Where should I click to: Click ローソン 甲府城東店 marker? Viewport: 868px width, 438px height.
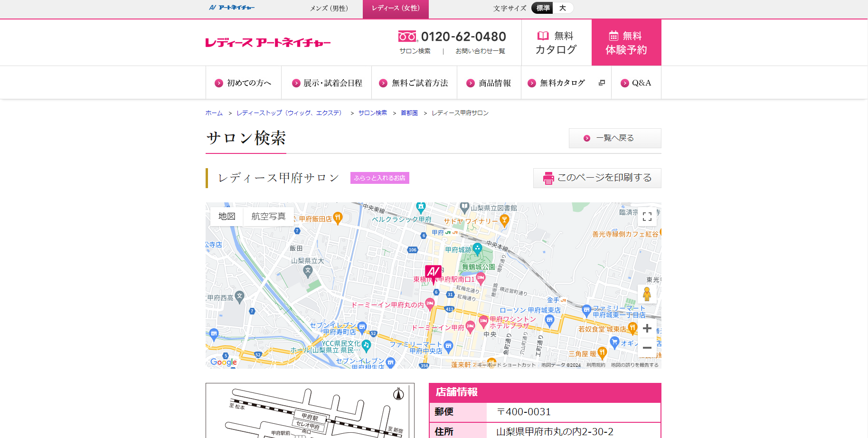point(549,320)
